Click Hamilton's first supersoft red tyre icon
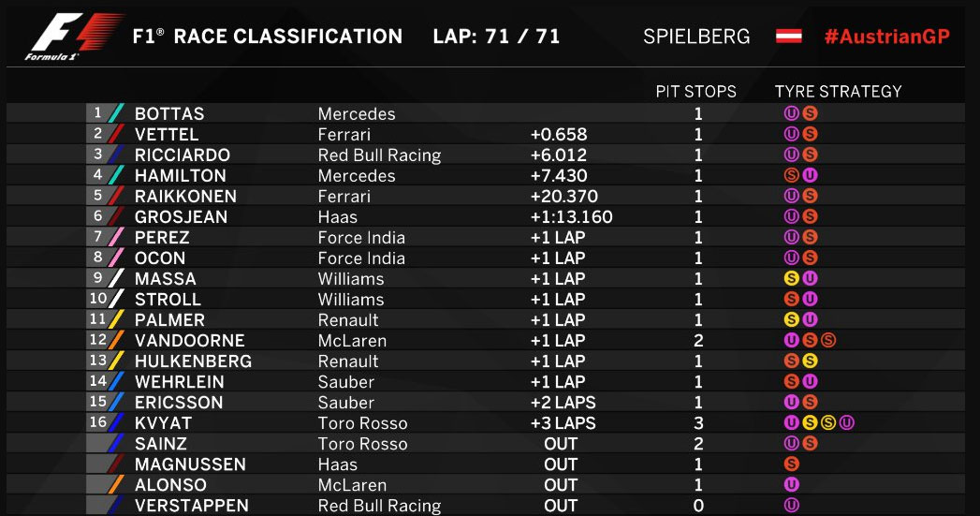980x516 pixels. coord(791,175)
